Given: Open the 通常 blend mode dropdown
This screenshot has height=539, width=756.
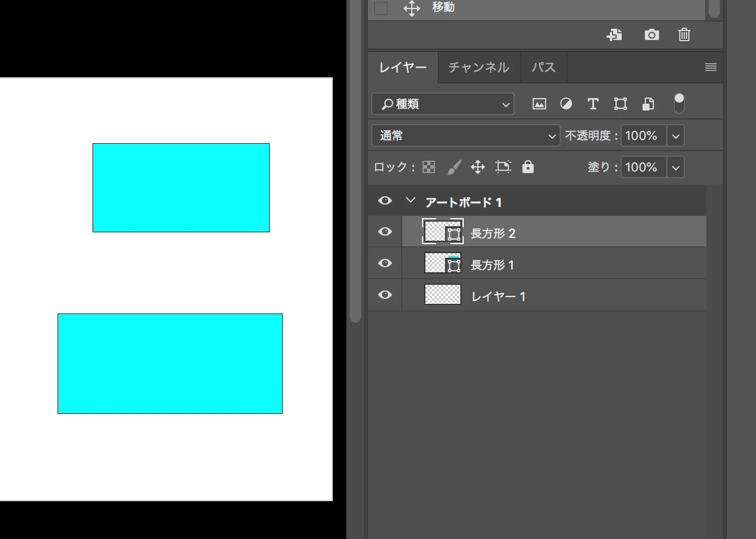Looking at the screenshot, I should (466, 136).
